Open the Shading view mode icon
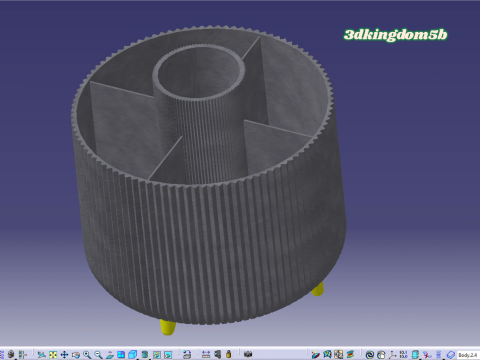The height and width of the screenshot is (360, 480). coord(145,354)
